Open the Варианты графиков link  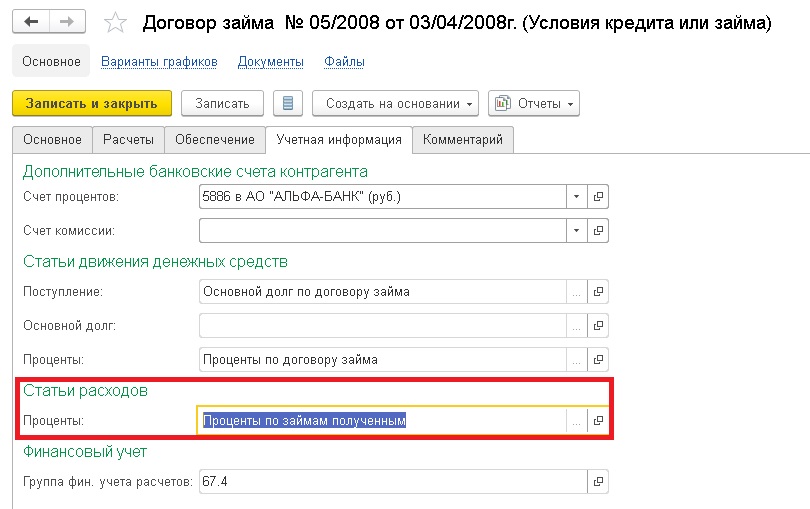(159, 62)
